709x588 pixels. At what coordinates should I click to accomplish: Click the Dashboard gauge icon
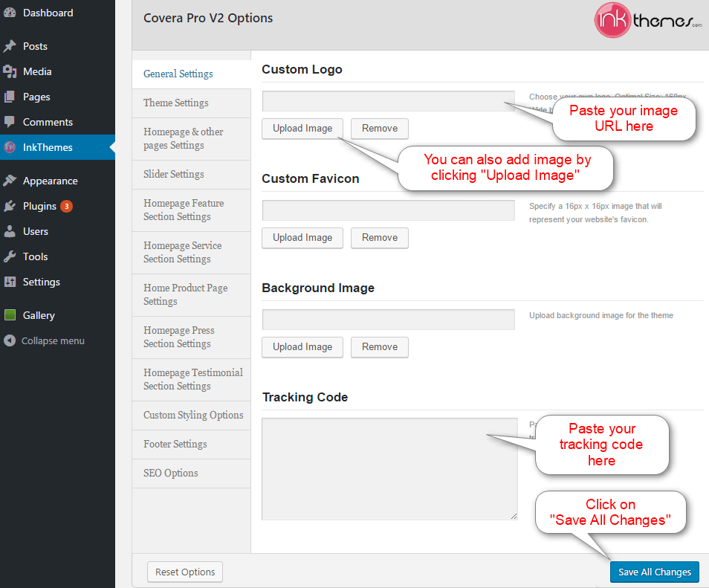[x=10, y=13]
